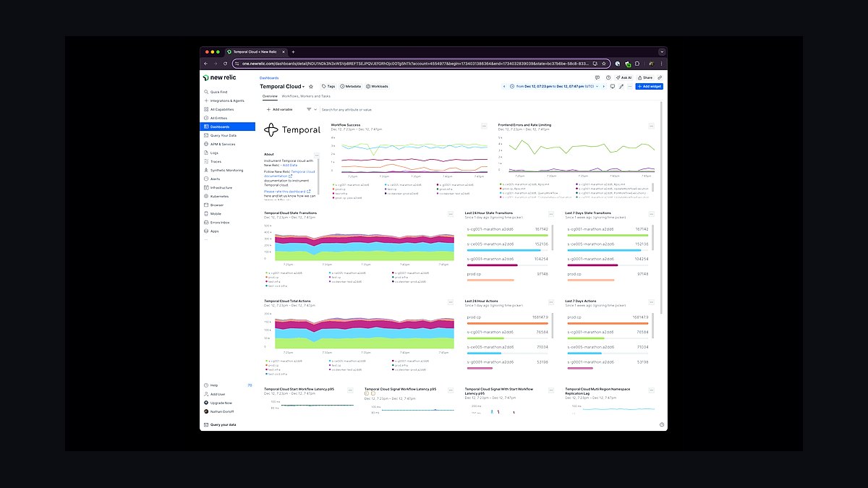This screenshot has width=868, height=488.
Task: Open a new browser tab with plus
Action: pos(293,52)
